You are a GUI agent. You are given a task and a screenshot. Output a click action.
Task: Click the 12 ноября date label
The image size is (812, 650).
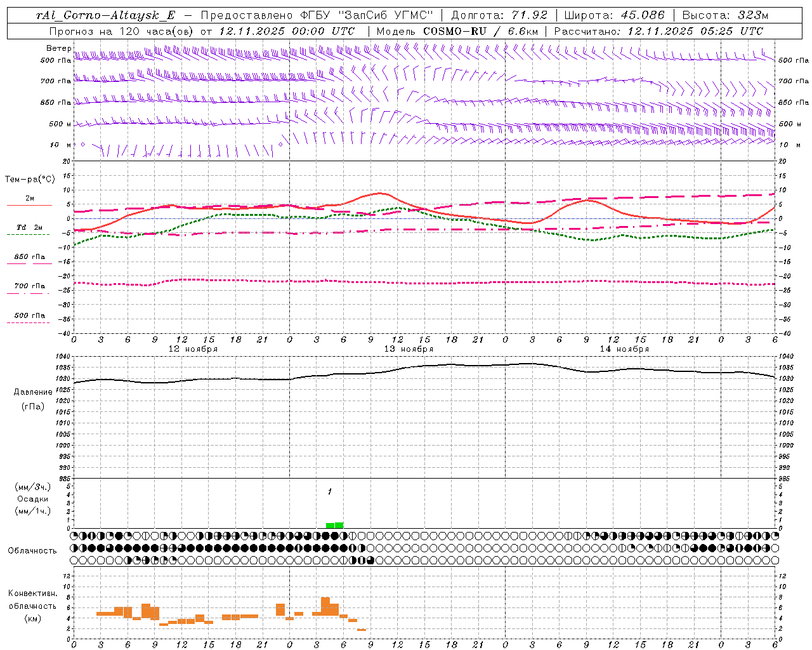pos(192,349)
